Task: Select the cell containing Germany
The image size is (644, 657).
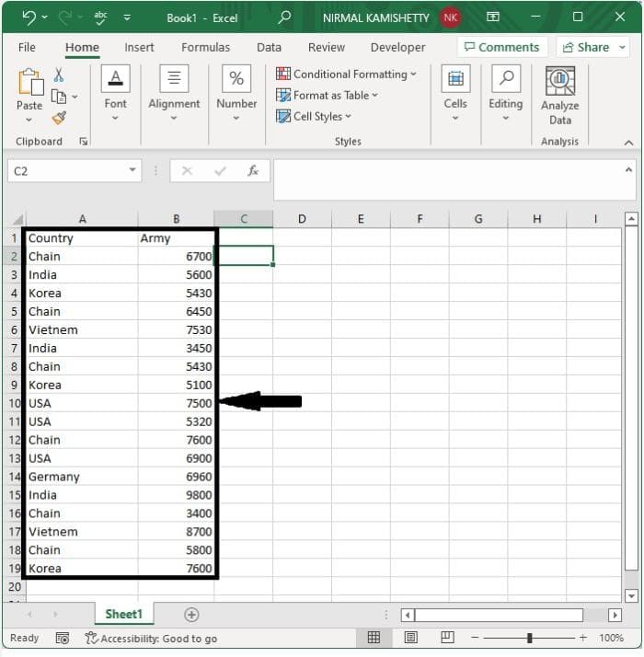Action: [x=82, y=477]
